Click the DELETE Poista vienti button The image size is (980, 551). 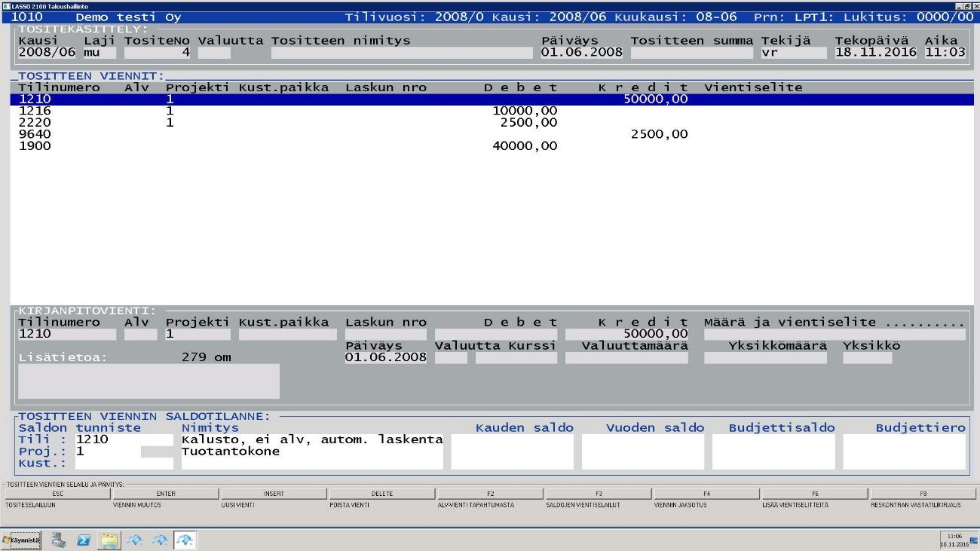coord(382,494)
